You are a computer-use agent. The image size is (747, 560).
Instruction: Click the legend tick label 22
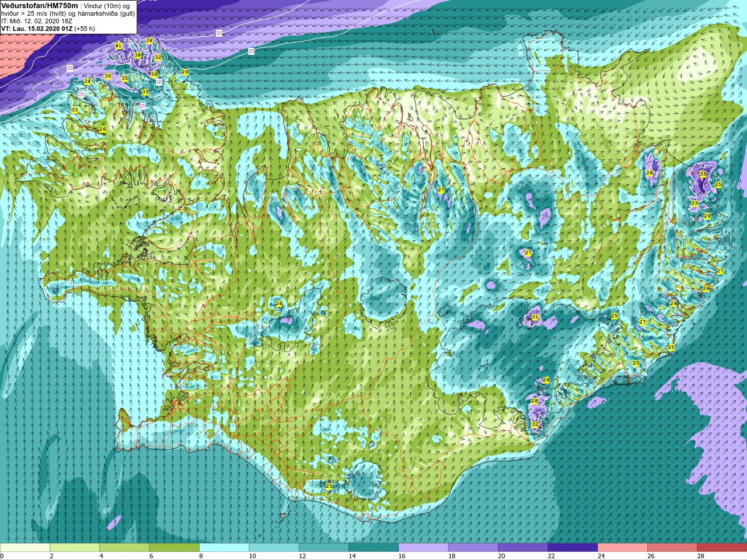point(551,556)
